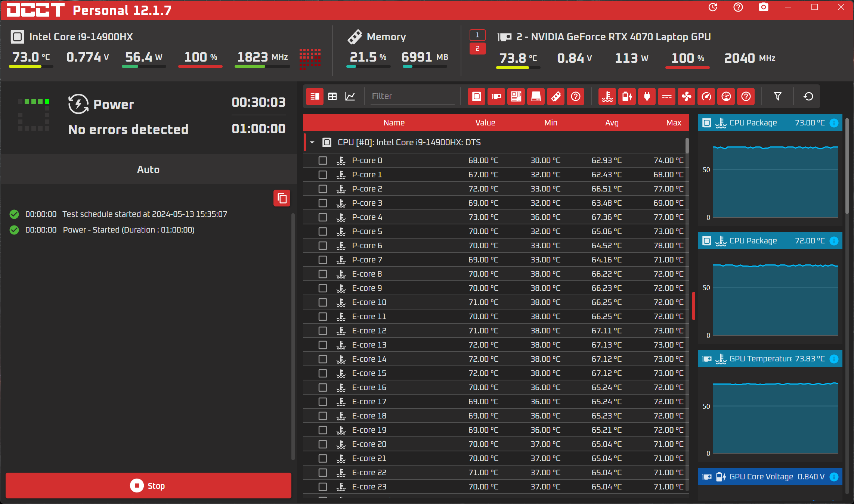
Task: Sort table by Avg column header
Action: click(612, 123)
